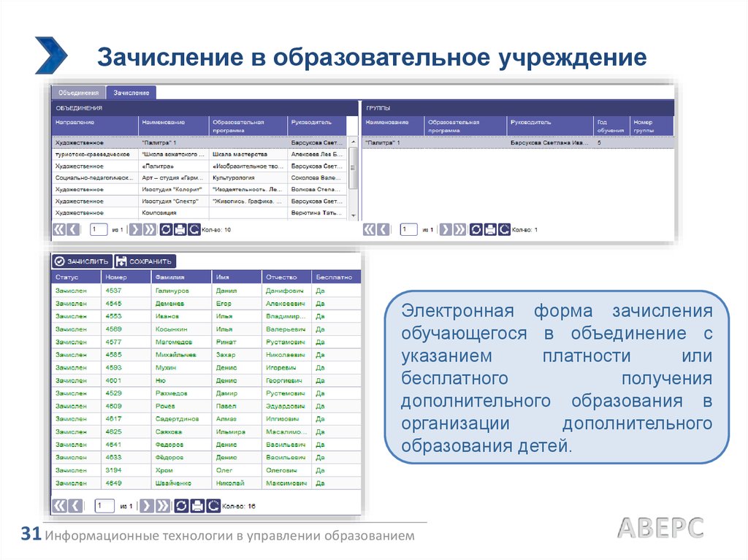Jump to last page in Группы pager
Screen dimensions: 748x560
pos(460,229)
